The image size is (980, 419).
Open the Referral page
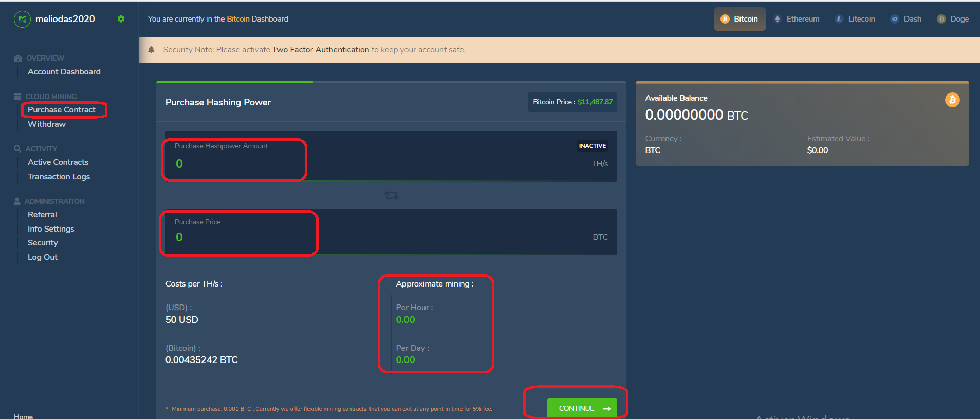point(42,215)
